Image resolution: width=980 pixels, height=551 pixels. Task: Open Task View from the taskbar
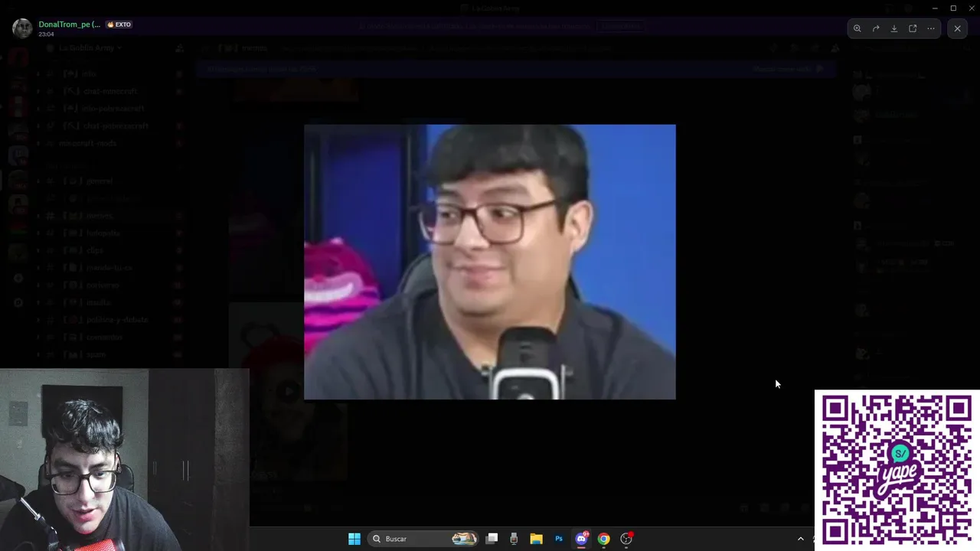click(x=492, y=539)
